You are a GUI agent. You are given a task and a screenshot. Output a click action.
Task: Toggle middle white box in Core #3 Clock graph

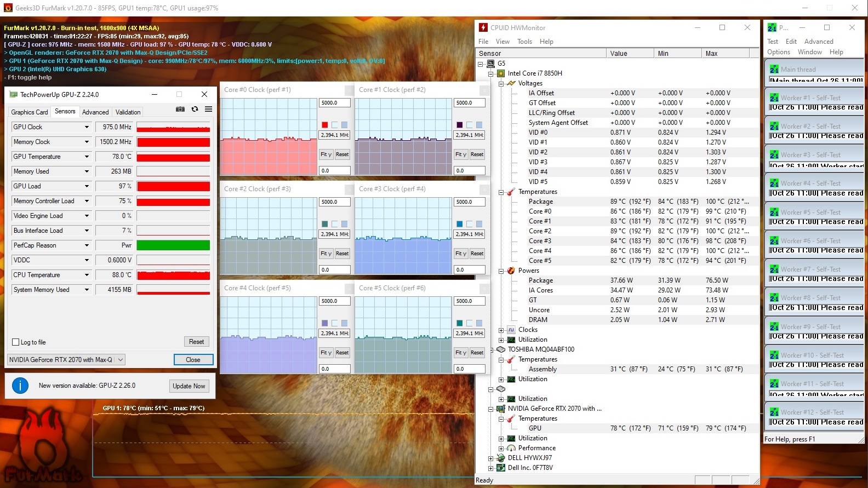pos(469,224)
